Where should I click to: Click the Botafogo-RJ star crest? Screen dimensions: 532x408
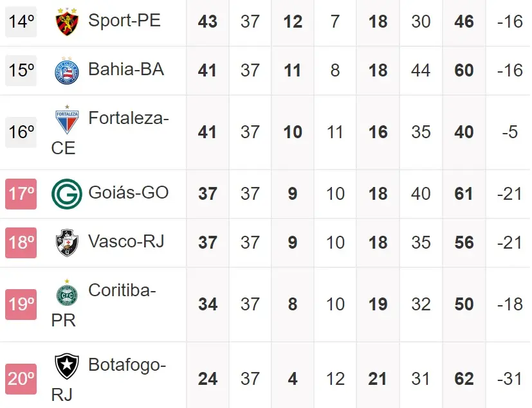(x=67, y=367)
